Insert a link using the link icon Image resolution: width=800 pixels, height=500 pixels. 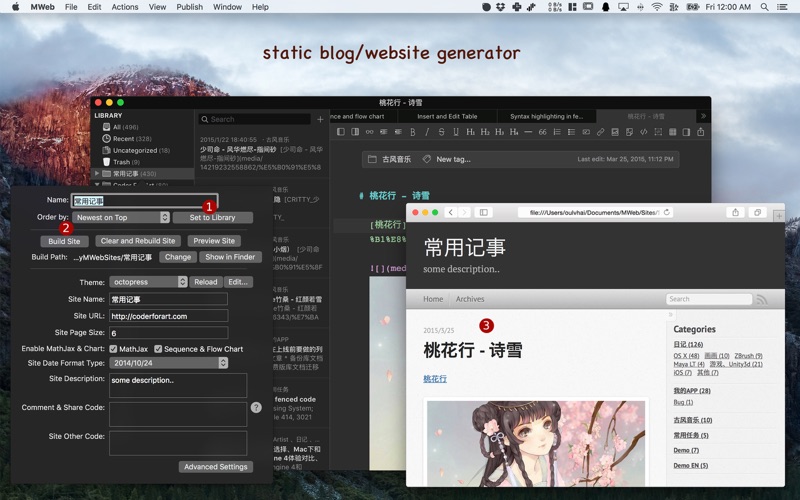[600, 132]
